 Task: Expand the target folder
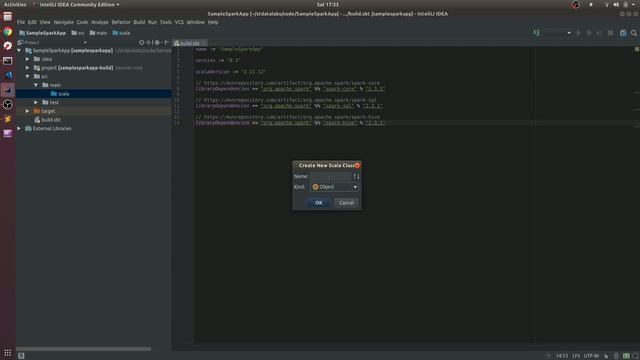coord(28,111)
